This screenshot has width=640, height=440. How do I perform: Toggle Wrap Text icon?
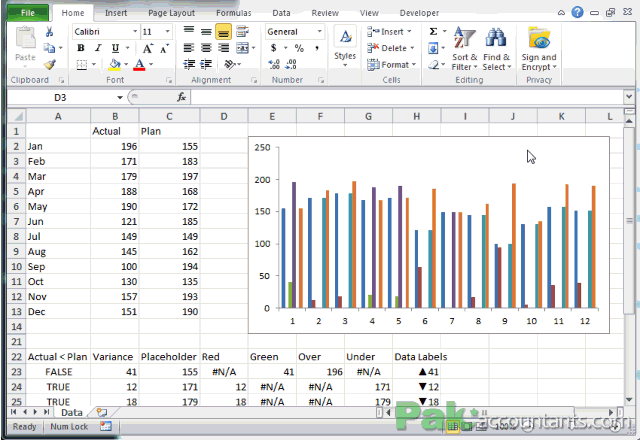(x=242, y=31)
